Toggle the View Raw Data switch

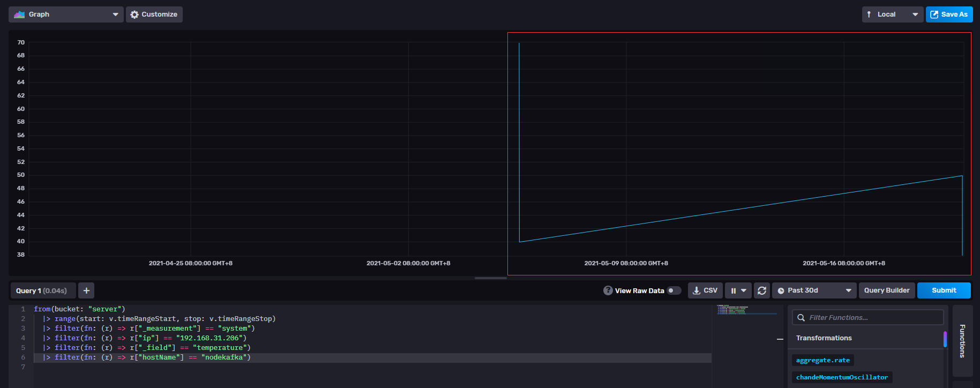(674, 290)
